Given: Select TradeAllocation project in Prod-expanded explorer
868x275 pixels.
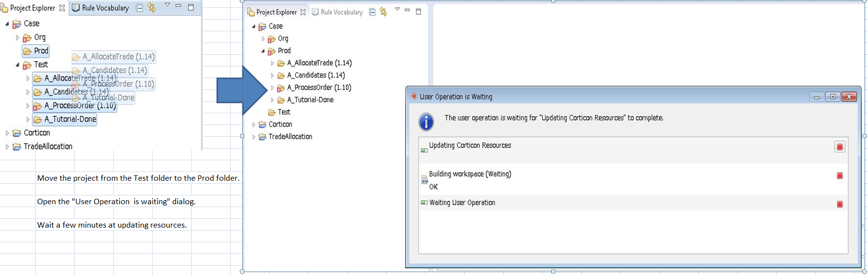Looking at the screenshot, I should pos(285,137).
